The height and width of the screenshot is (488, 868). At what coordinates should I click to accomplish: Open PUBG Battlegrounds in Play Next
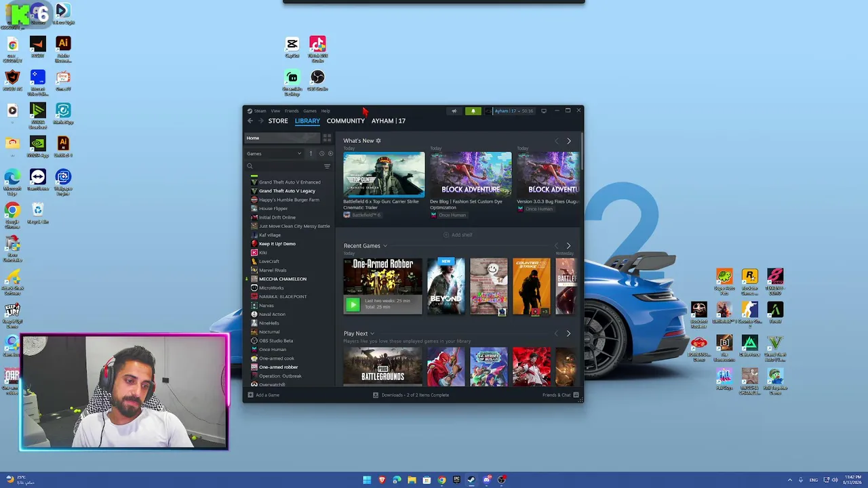point(382,367)
